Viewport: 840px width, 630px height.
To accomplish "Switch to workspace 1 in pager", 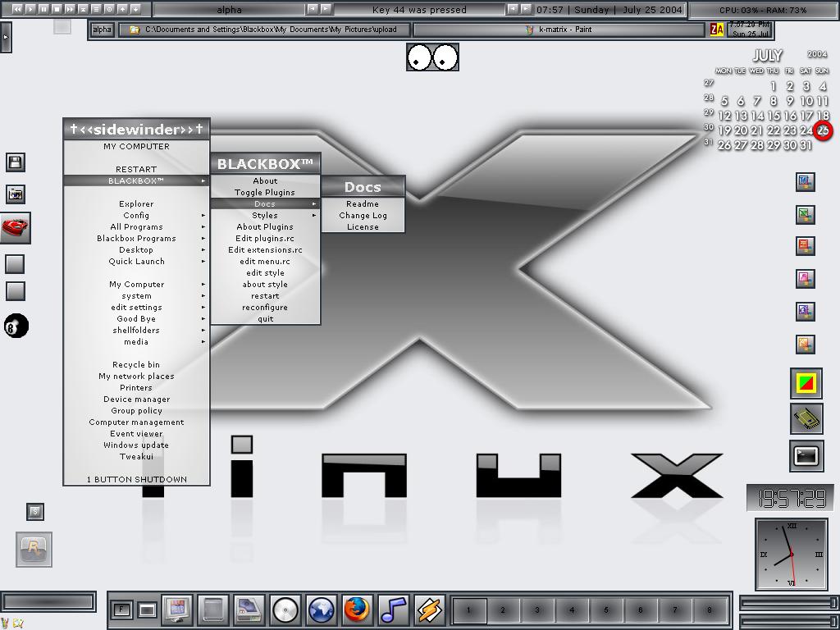I will pyautogui.click(x=468, y=609).
